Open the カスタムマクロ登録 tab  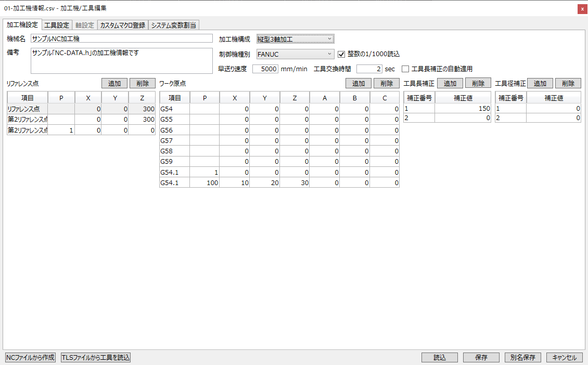point(122,25)
